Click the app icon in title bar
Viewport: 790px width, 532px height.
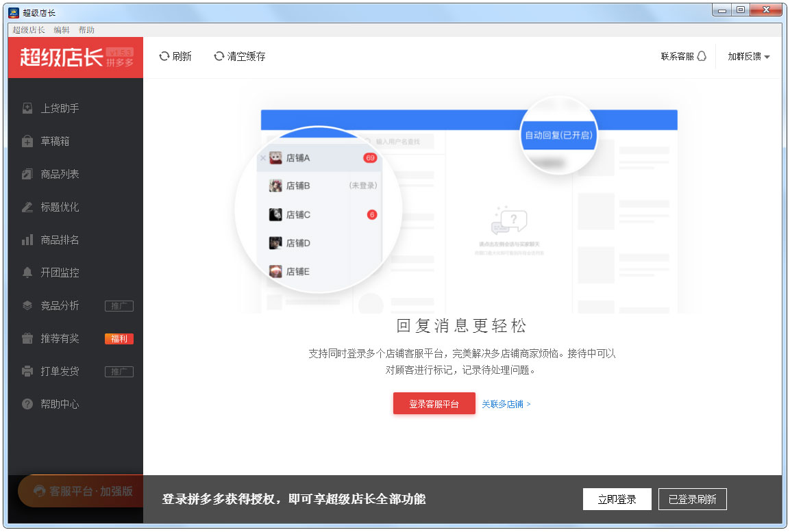point(14,12)
